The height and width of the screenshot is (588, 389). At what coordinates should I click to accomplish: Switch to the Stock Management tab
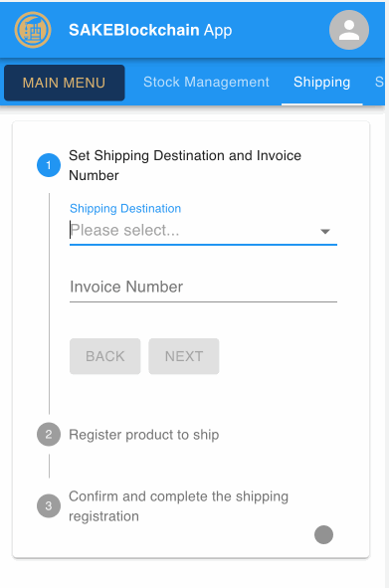coord(206,83)
